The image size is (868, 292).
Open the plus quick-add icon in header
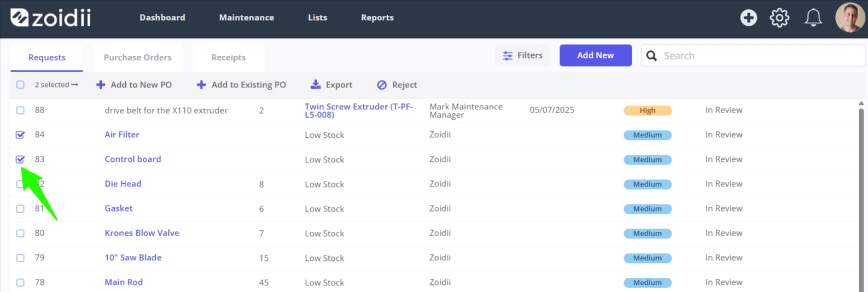(x=748, y=17)
